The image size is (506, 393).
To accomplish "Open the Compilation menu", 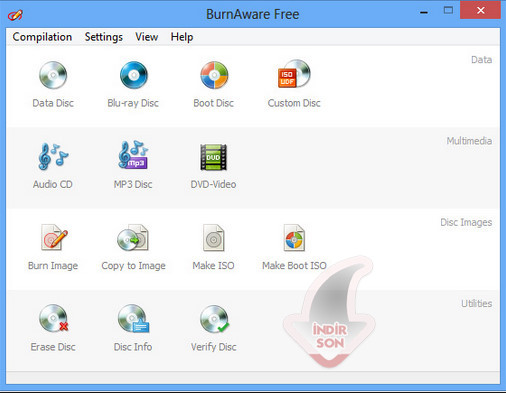I will (42, 37).
